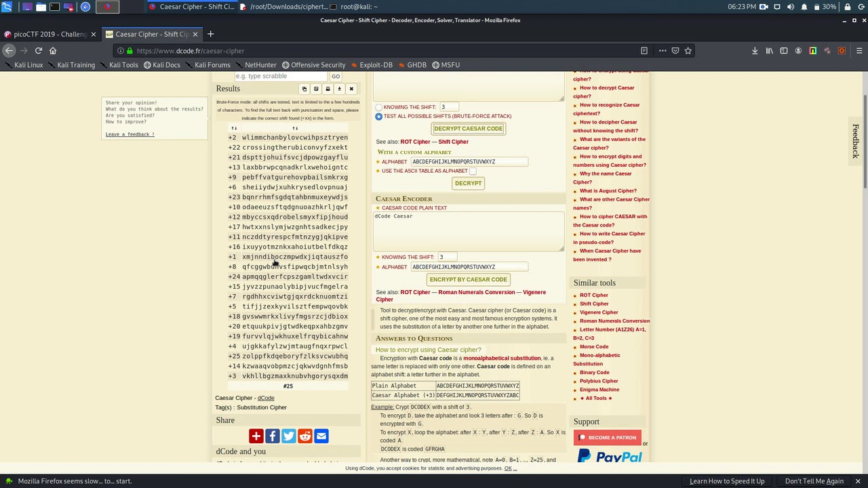Click 'Learn How to Speed It Up'
Screen dimensions: 868x488
pos(727,481)
